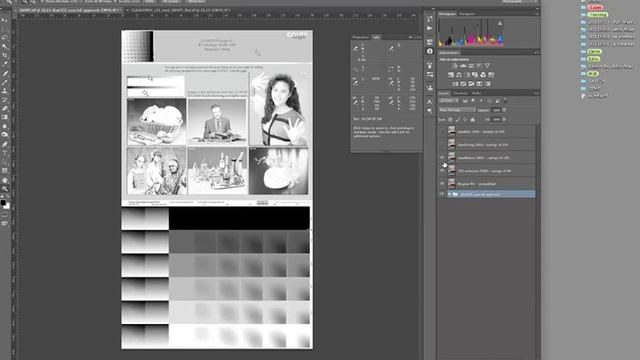640x360 pixels.
Task: Show the hidden topmost layer
Action: click(x=442, y=131)
